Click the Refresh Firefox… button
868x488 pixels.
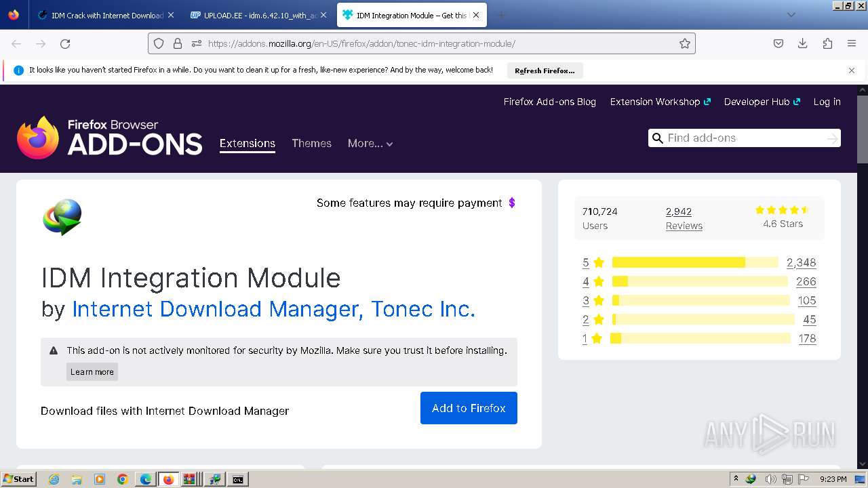(x=545, y=70)
